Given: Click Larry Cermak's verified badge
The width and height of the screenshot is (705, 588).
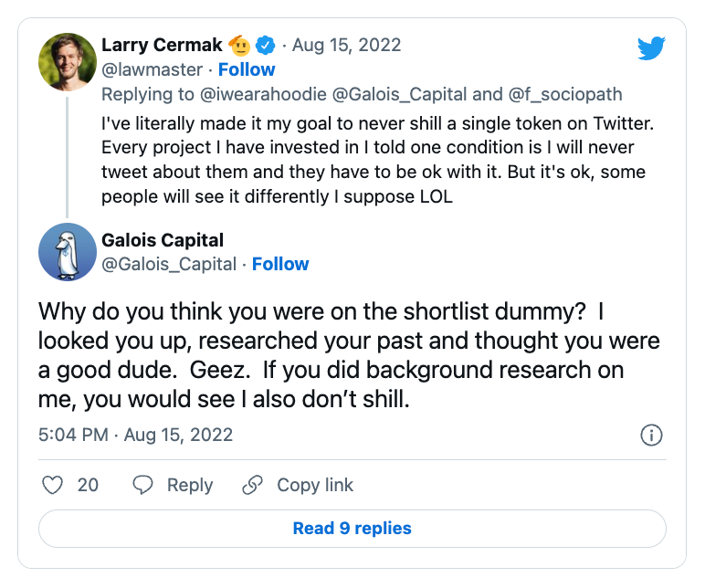Looking at the screenshot, I should click(x=266, y=45).
